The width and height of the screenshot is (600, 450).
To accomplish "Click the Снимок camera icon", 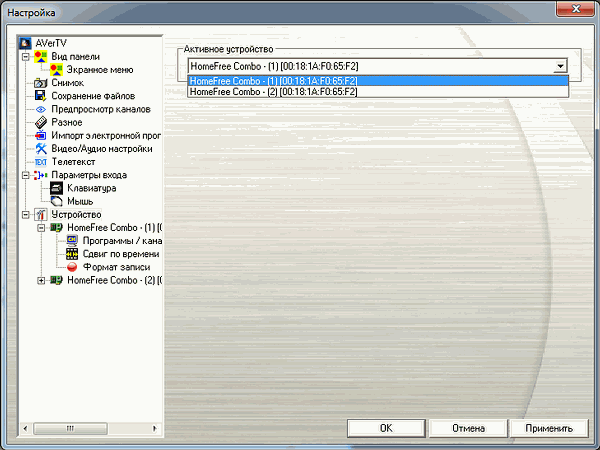I will point(41,83).
